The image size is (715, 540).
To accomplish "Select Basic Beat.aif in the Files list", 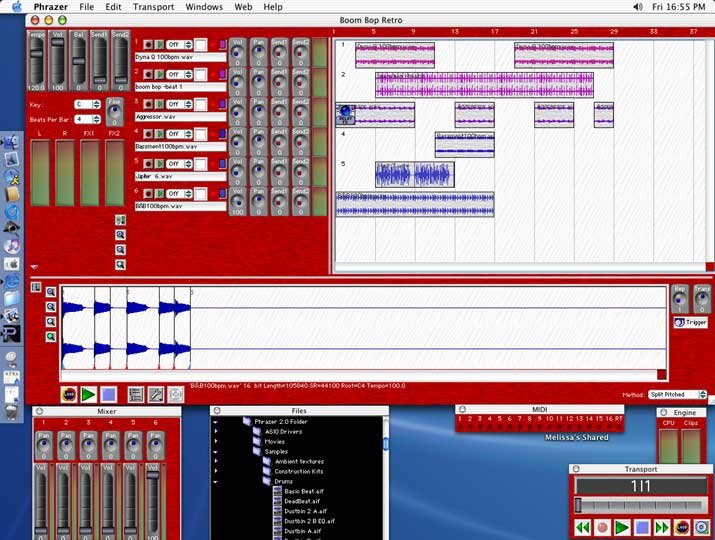I will [x=304, y=491].
